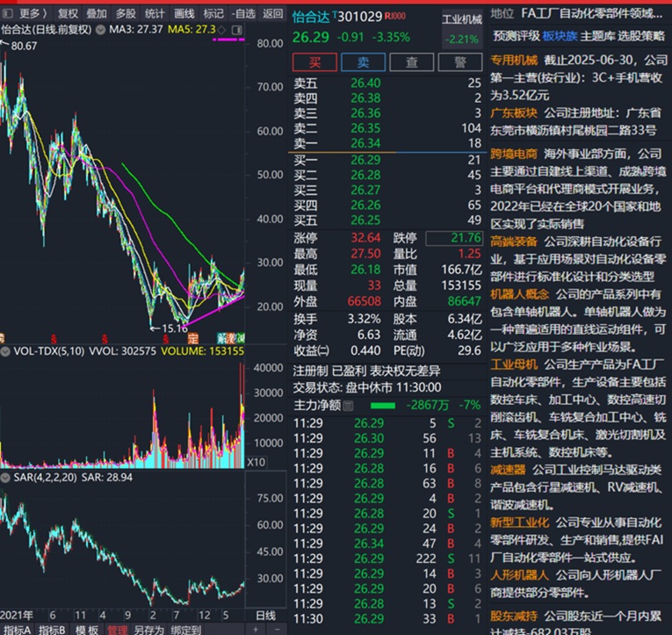Click the X10 volume scale box
This screenshot has width=672, height=635.
pos(257,462)
